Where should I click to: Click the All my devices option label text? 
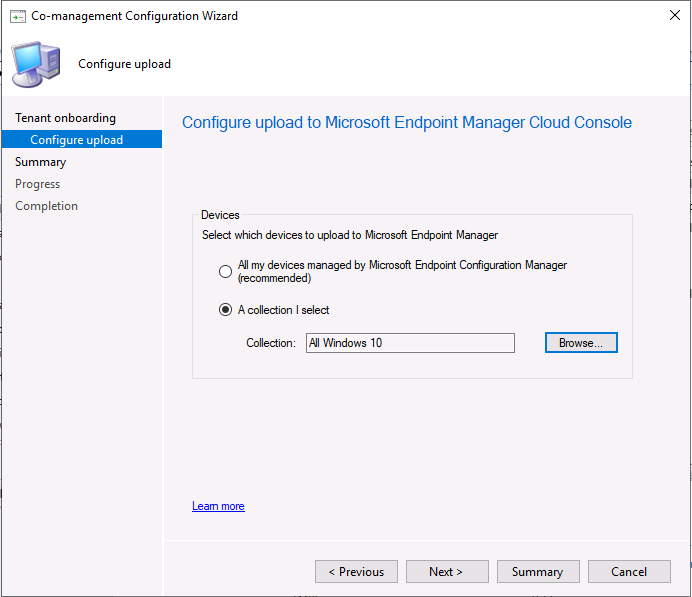[402, 271]
